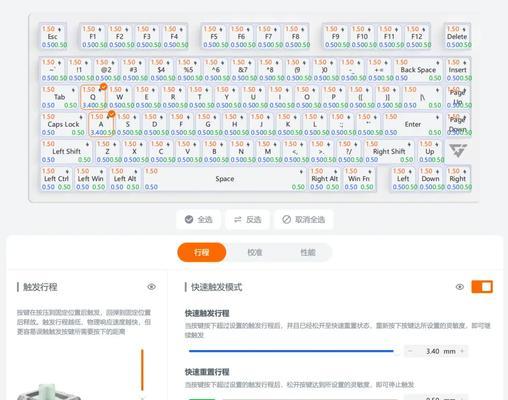
Task: Toggle eye icon beside 触发行程
Action: 151,287
